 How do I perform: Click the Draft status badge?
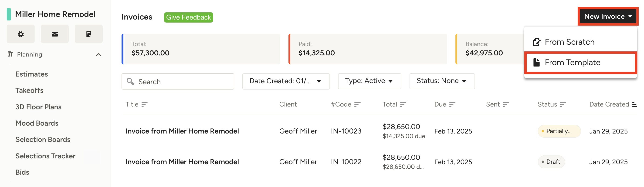coord(551,162)
